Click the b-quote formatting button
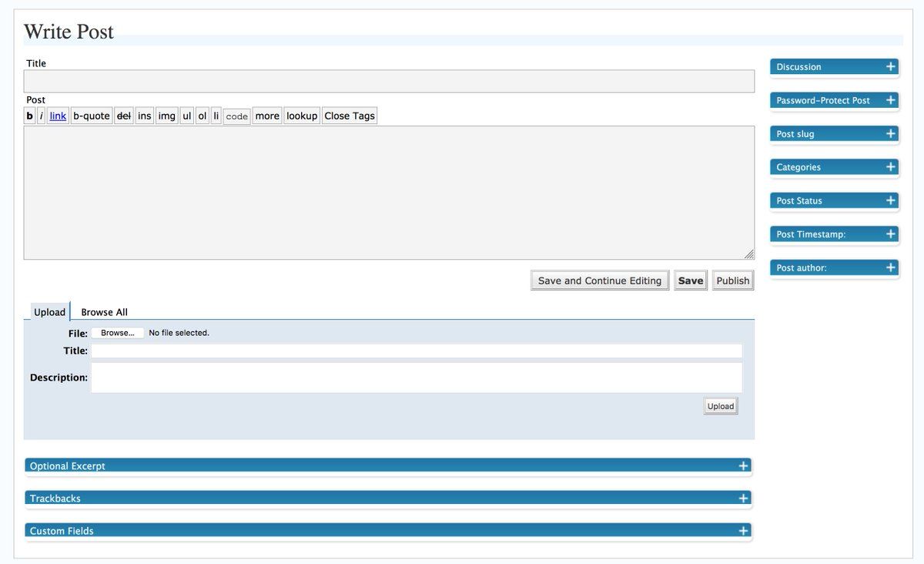The width and height of the screenshot is (924, 564). (x=92, y=116)
